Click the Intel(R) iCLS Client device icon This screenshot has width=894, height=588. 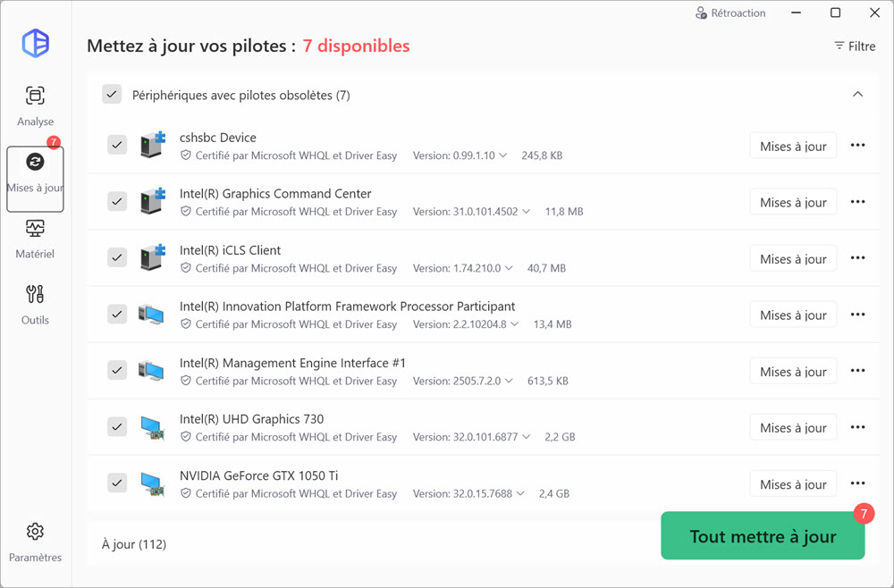[152, 257]
